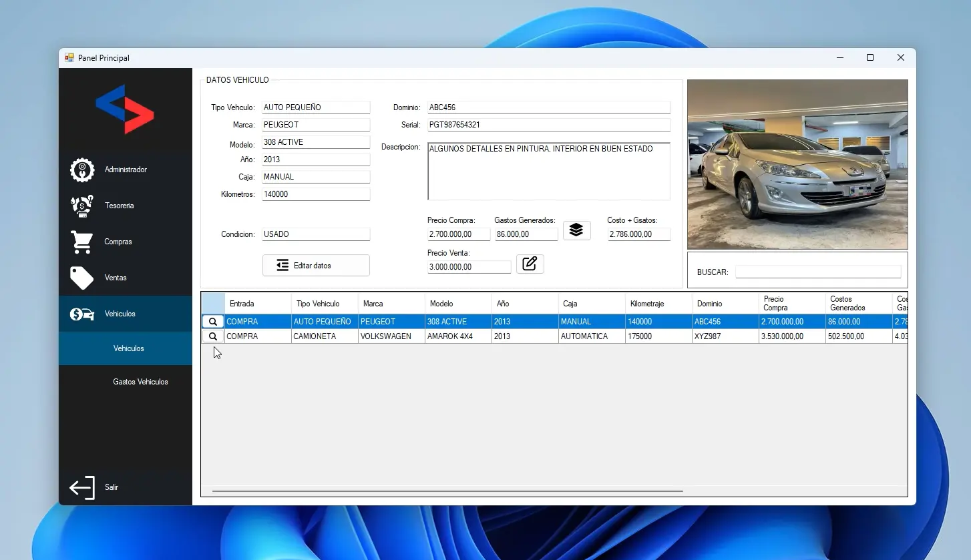This screenshot has width=971, height=560.
Task: Select the Administrador menu label
Action: tap(126, 170)
